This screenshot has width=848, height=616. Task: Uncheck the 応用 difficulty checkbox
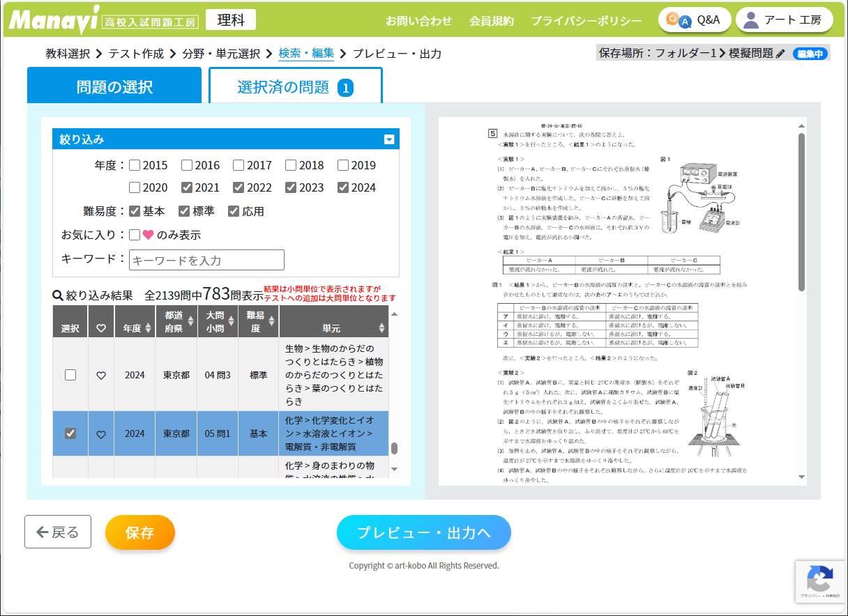click(234, 211)
